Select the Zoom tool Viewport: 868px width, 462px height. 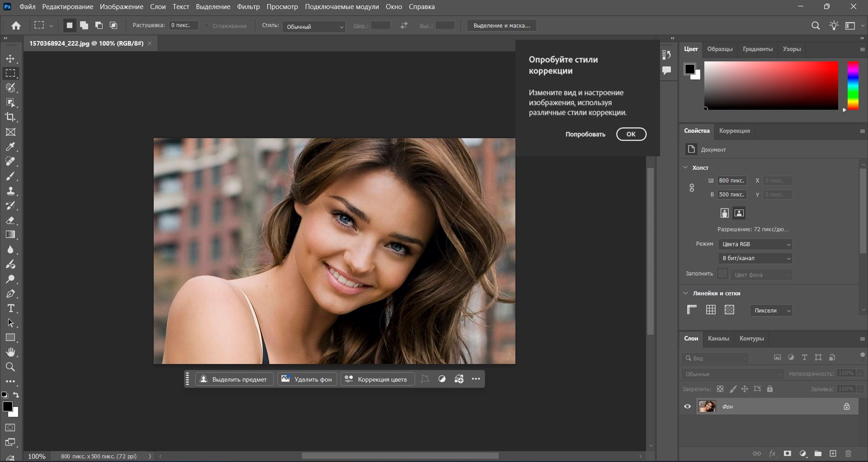(x=10, y=367)
